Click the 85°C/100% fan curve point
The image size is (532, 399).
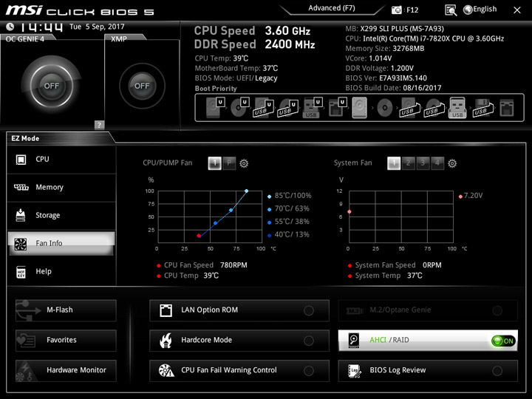(x=246, y=191)
